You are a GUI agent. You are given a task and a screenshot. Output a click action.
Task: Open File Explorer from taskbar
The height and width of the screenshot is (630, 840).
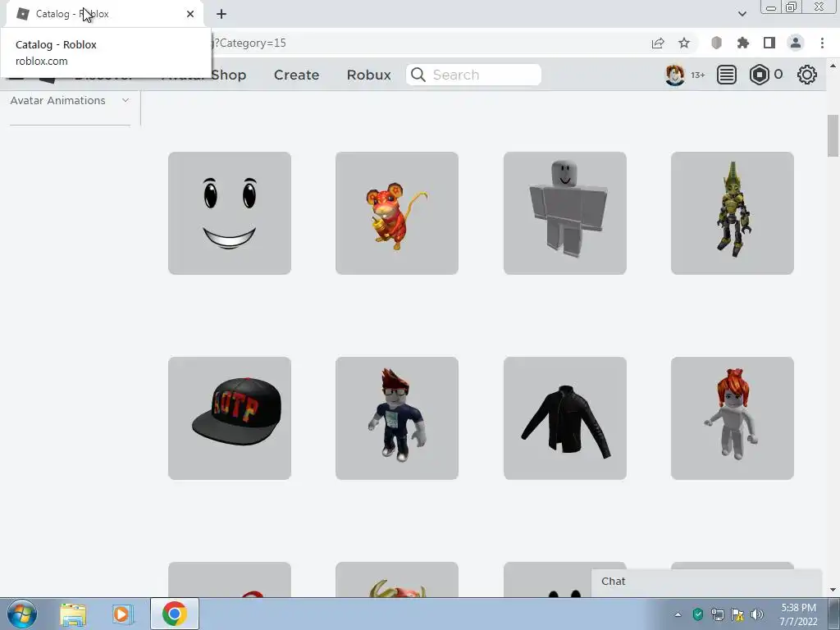coord(73,614)
